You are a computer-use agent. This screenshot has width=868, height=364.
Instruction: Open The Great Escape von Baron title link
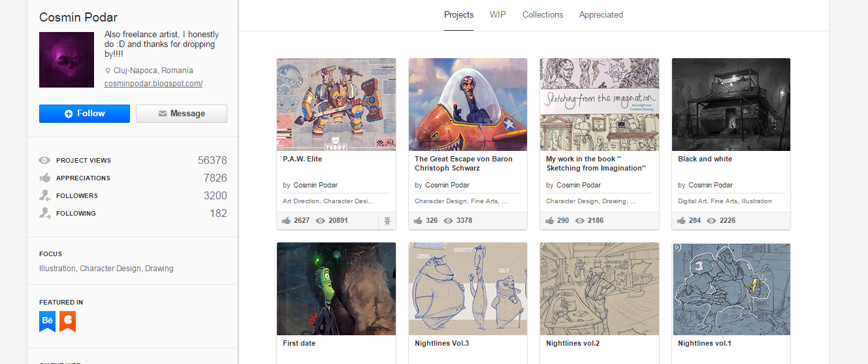pyautogui.click(x=463, y=163)
